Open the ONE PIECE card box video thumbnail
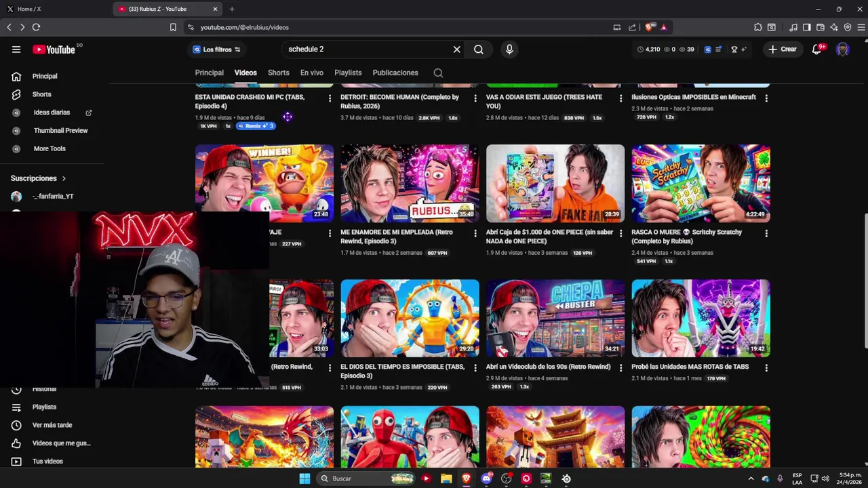Screen dimensions: 868x488 tap(555, 183)
